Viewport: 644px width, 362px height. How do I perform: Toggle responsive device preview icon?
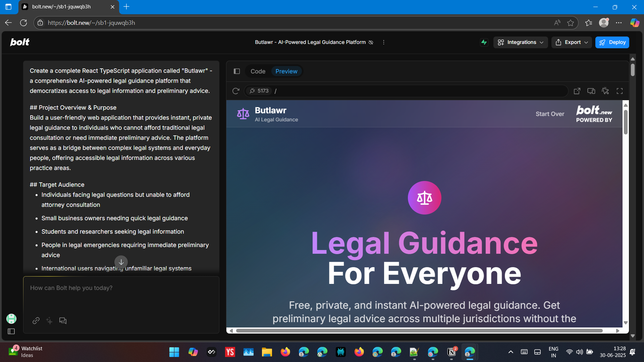591,91
